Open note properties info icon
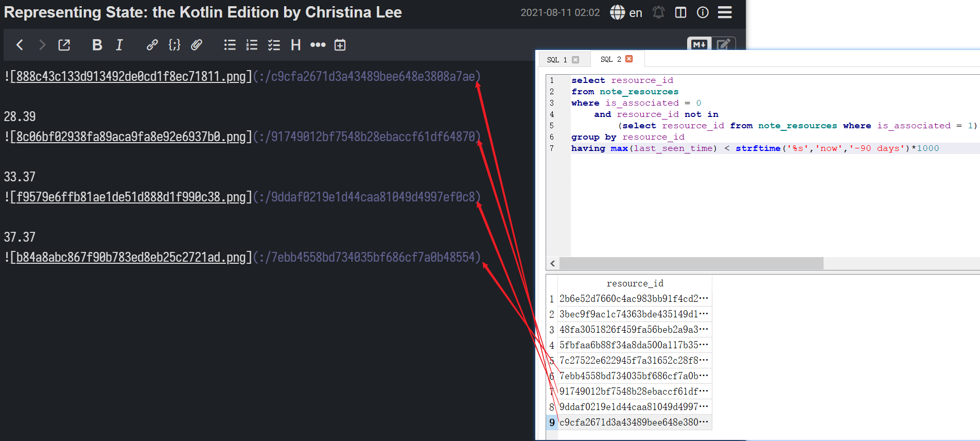Viewport: 980px width, 441px height. [703, 12]
